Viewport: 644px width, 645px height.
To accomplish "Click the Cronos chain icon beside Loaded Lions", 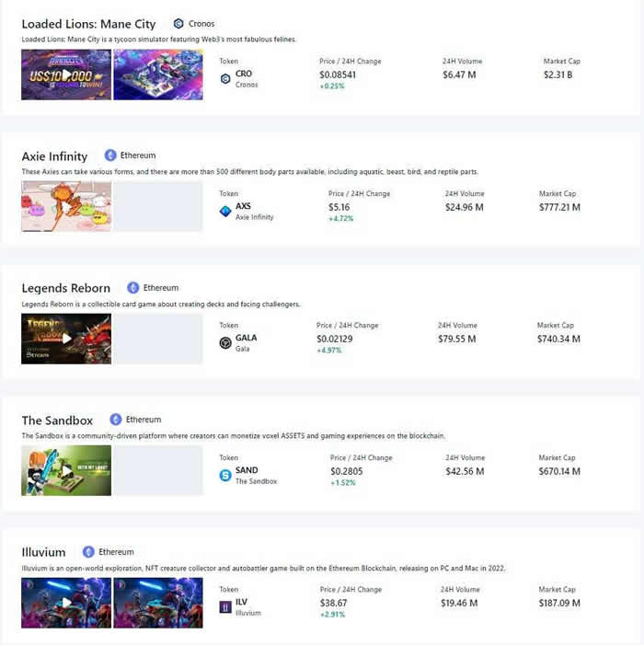I will pos(178,24).
